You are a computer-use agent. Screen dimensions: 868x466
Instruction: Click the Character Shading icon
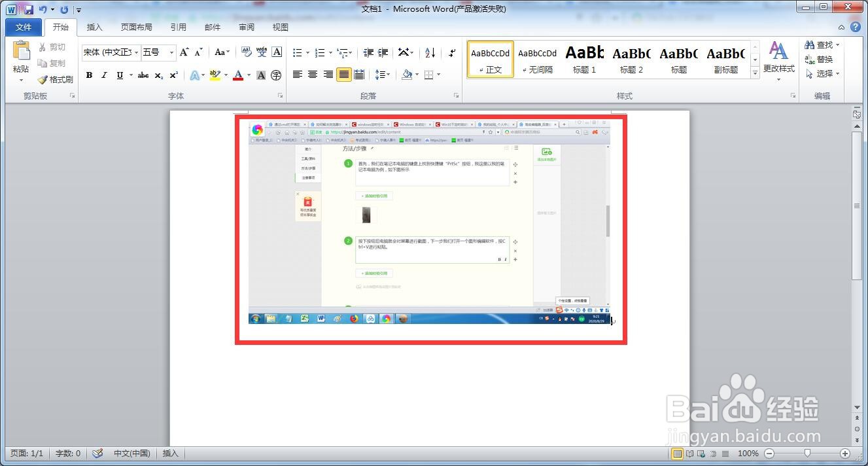(261, 75)
